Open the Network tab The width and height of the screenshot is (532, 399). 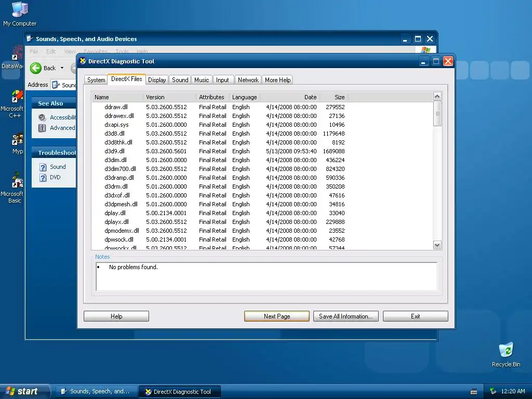pyautogui.click(x=248, y=80)
